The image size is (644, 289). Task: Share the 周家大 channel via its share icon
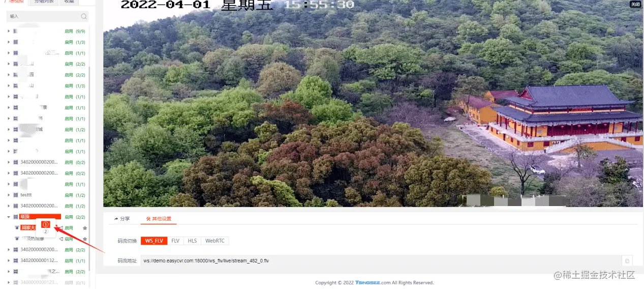point(62,228)
